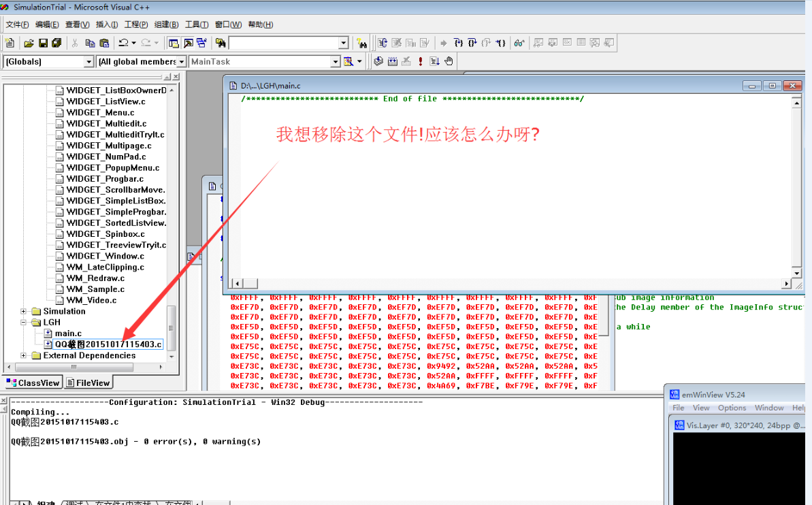Open the 工具(T) menu
The width and height of the screenshot is (812, 505).
tap(197, 25)
